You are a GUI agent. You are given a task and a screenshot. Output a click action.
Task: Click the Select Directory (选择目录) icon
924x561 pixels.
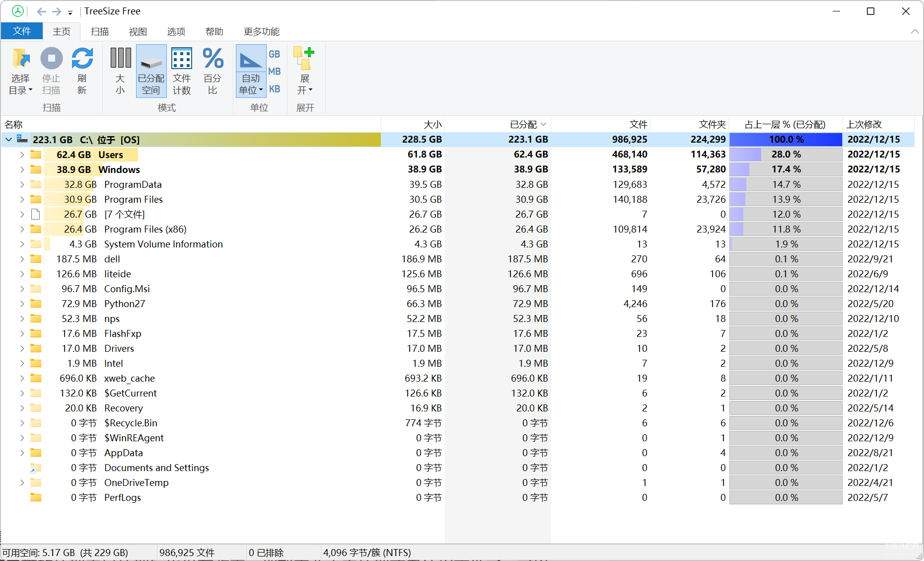click(21, 71)
